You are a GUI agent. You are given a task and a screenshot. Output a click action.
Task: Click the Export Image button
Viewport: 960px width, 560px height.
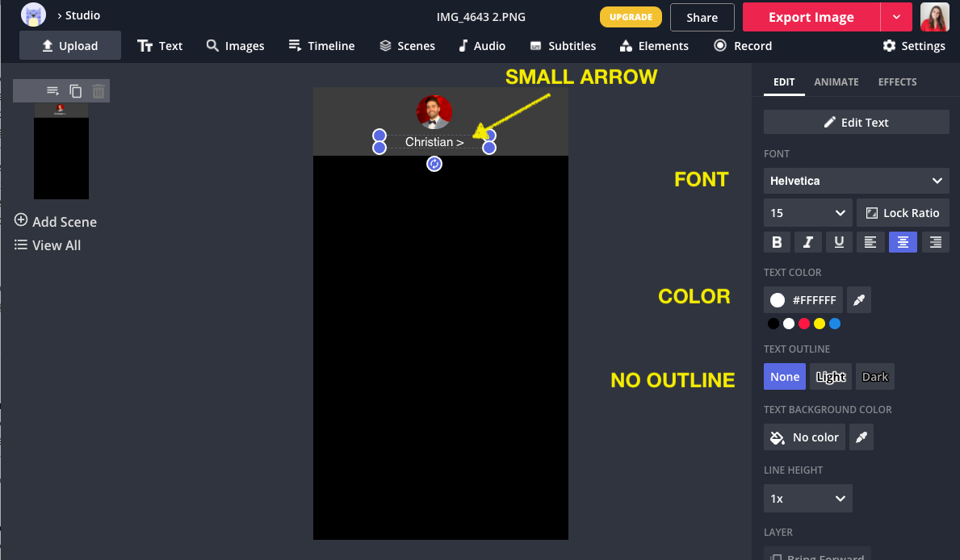811,17
